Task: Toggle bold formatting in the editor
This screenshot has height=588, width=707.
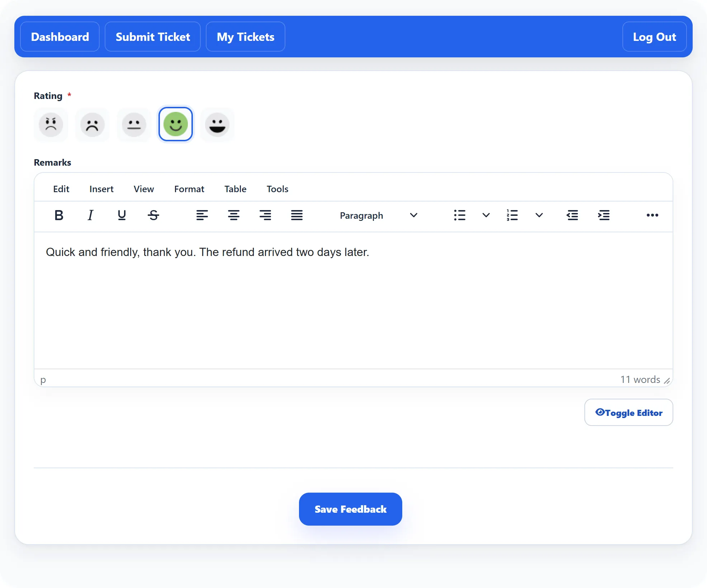Action: click(x=59, y=215)
